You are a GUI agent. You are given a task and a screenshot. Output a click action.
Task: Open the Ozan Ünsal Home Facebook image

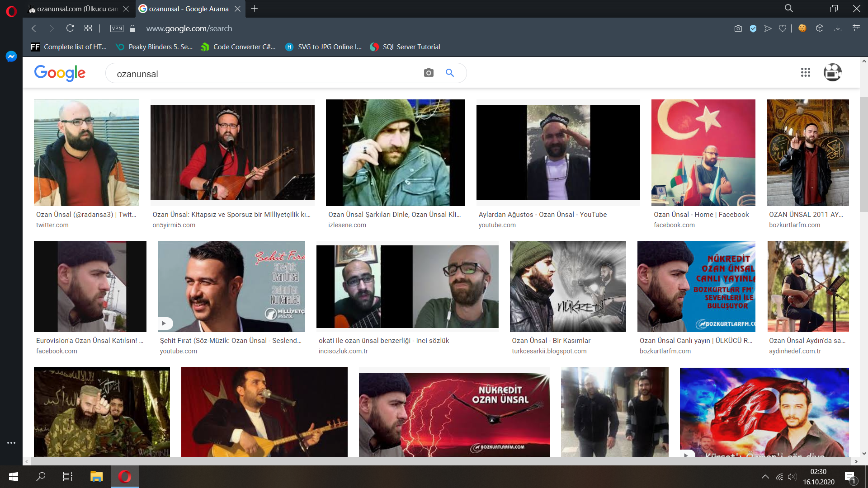click(x=703, y=153)
